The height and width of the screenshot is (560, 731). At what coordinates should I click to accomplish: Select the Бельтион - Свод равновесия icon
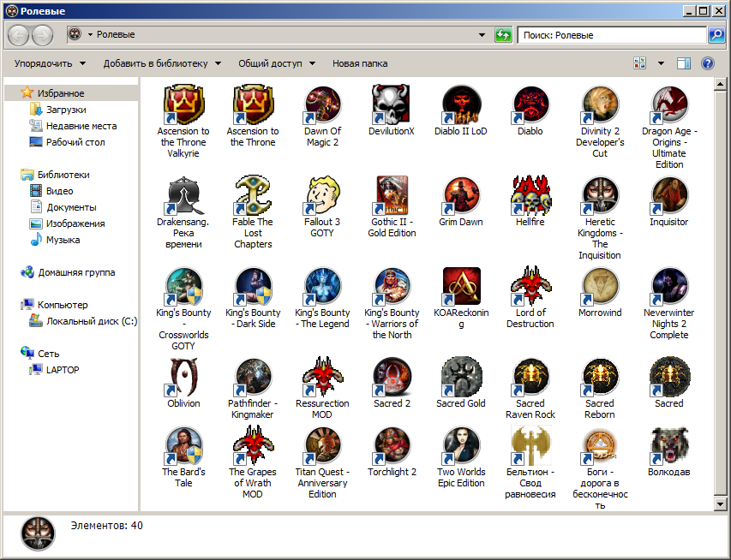pyautogui.click(x=530, y=445)
